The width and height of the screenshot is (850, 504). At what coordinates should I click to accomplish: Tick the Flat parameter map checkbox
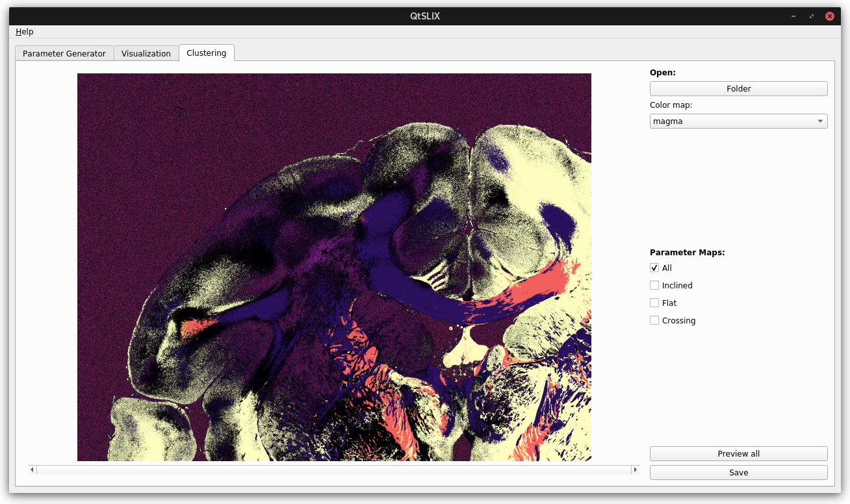tap(654, 303)
